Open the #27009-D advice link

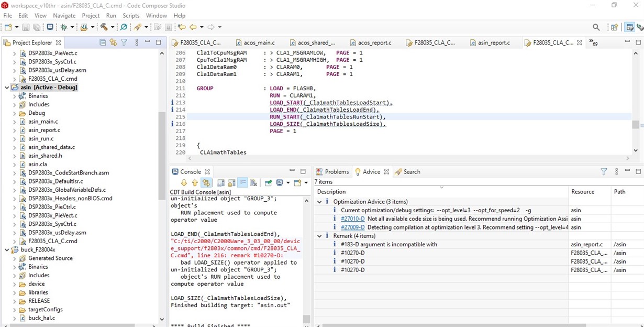click(x=352, y=227)
